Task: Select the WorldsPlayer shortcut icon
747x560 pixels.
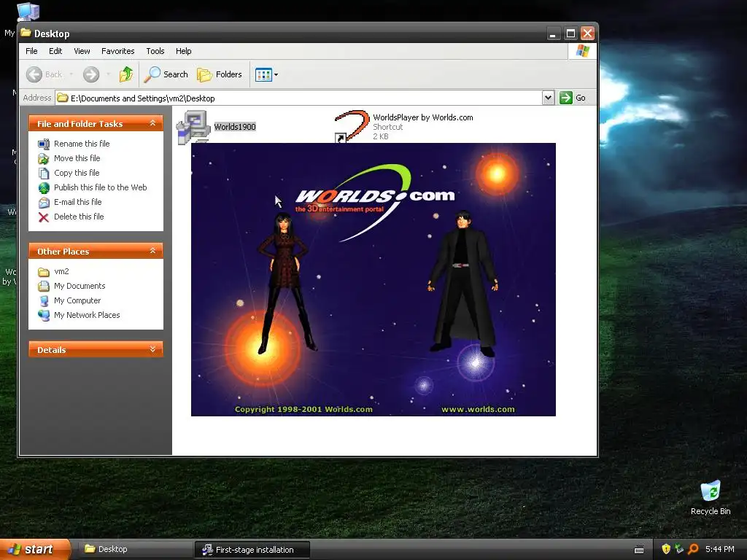Action: (x=352, y=126)
